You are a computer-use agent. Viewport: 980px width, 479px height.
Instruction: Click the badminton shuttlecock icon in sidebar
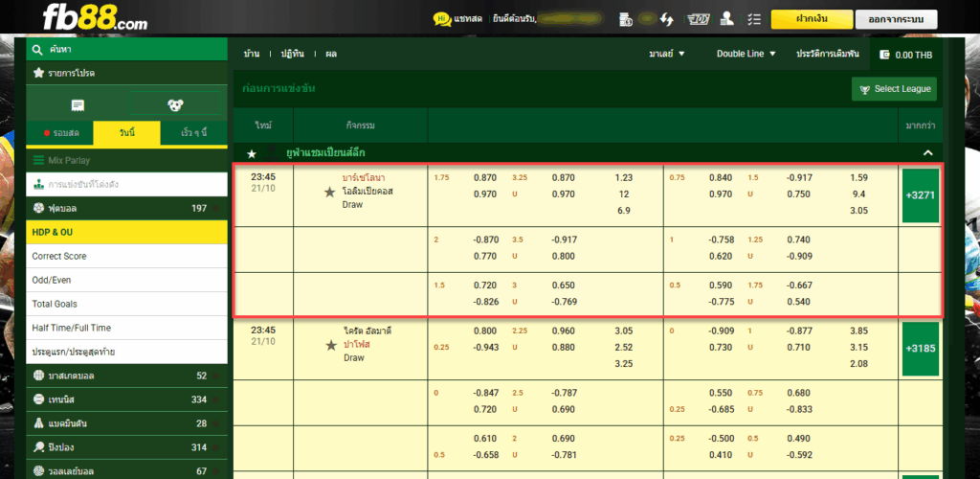tap(38, 423)
